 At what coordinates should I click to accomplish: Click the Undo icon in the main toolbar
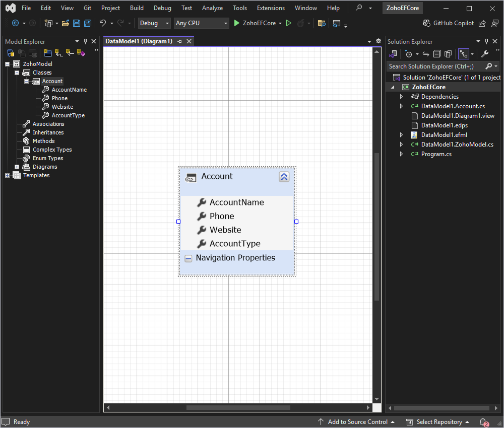pyautogui.click(x=104, y=23)
